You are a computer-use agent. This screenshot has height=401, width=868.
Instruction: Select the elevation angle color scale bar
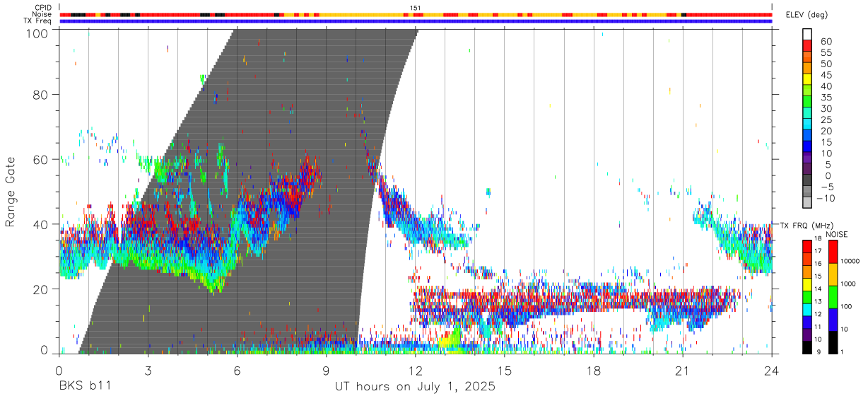coord(807,119)
